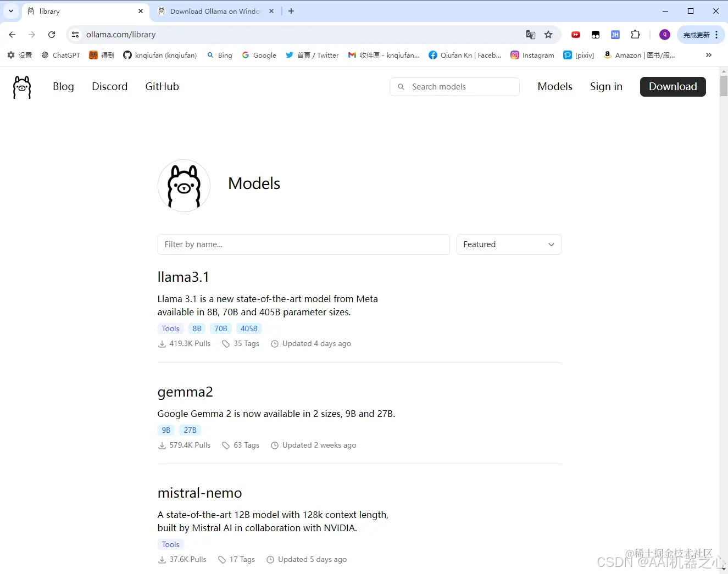Open the Bing bookmark
Image resolution: width=728 pixels, height=574 pixels.
(220, 55)
